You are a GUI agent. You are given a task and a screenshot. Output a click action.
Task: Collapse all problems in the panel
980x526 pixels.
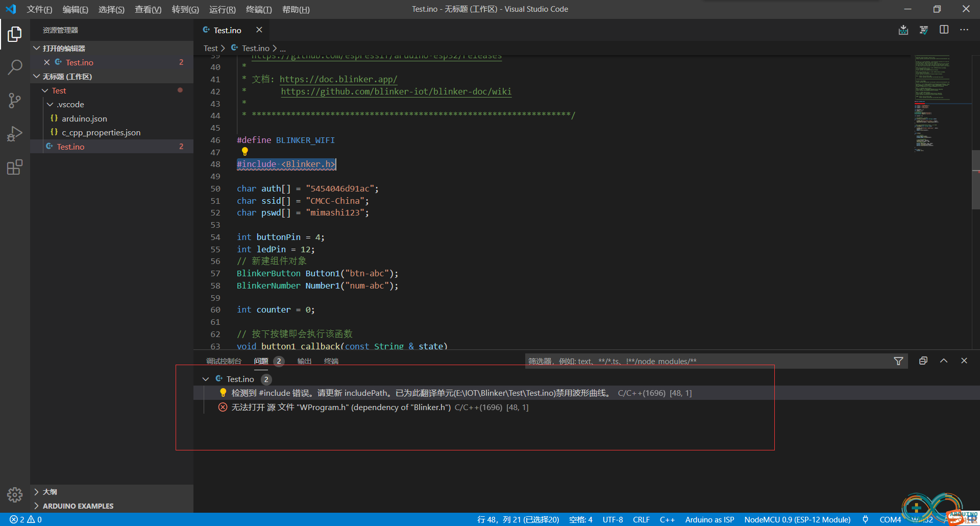923,361
